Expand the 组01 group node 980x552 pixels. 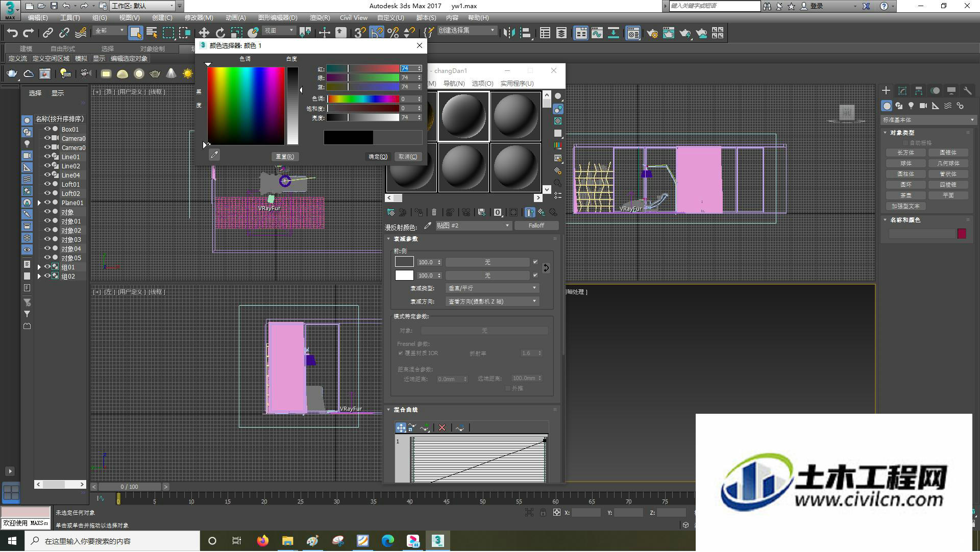(39, 267)
